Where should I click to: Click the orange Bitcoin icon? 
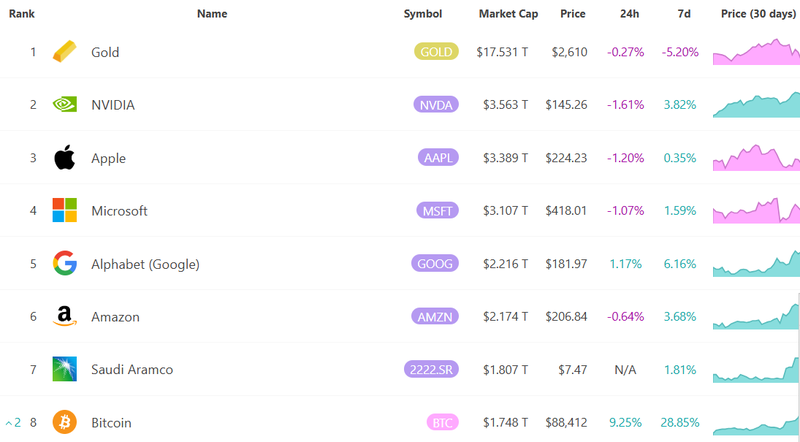[x=65, y=422]
